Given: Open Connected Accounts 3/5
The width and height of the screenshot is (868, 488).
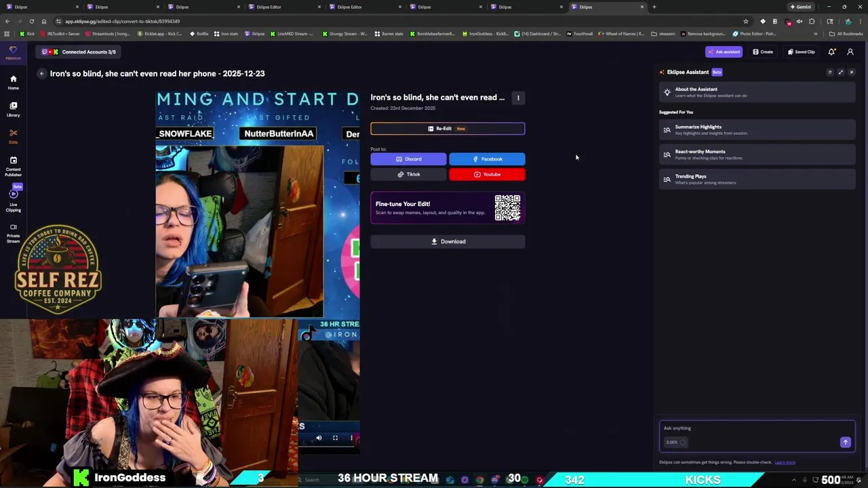Looking at the screenshot, I should tap(79, 52).
